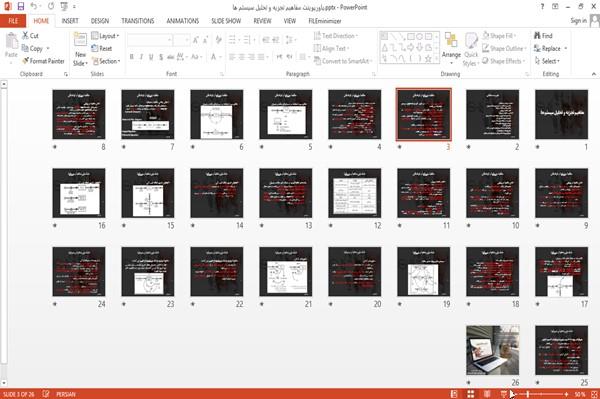Switch to the INSERT tab
The width and height of the screenshot is (600, 399).
pyautogui.click(x=70, y=21)
